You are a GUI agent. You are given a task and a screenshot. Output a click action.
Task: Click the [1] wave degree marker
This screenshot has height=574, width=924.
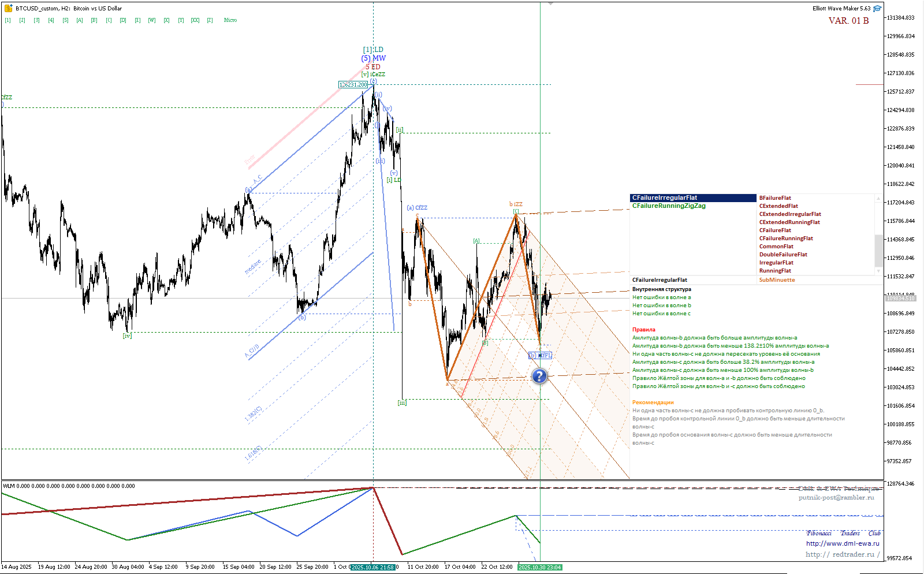[x=8, y=20]
